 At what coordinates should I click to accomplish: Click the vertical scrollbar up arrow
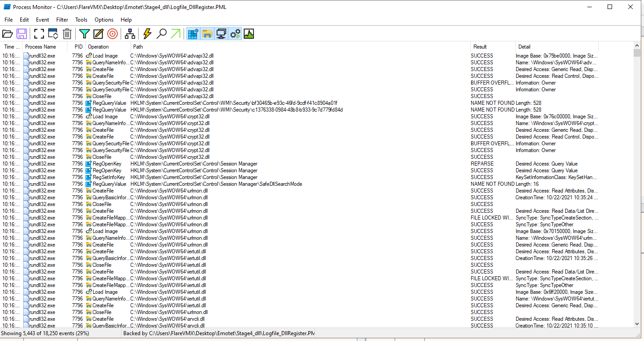(x=637, y=46)
